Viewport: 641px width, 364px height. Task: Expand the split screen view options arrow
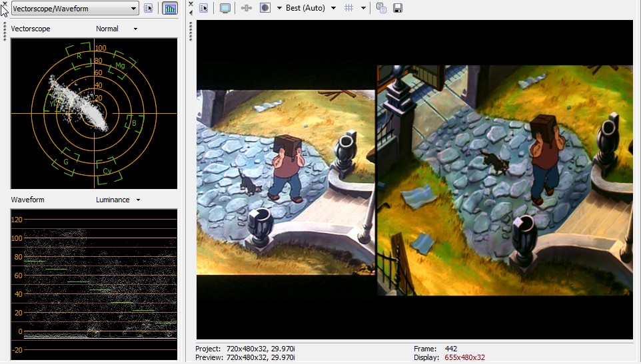click(279, 8)
